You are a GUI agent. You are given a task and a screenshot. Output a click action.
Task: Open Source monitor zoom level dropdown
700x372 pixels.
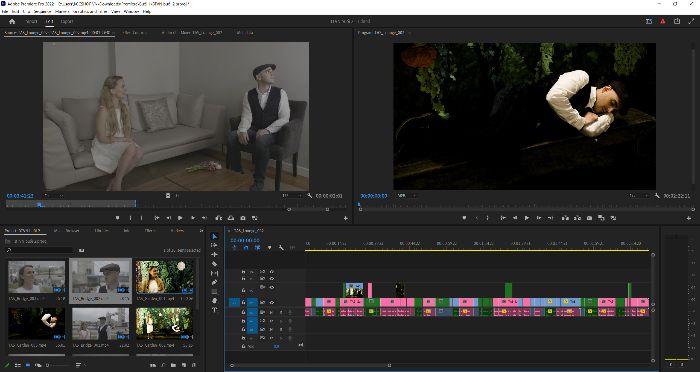(54, 196)
